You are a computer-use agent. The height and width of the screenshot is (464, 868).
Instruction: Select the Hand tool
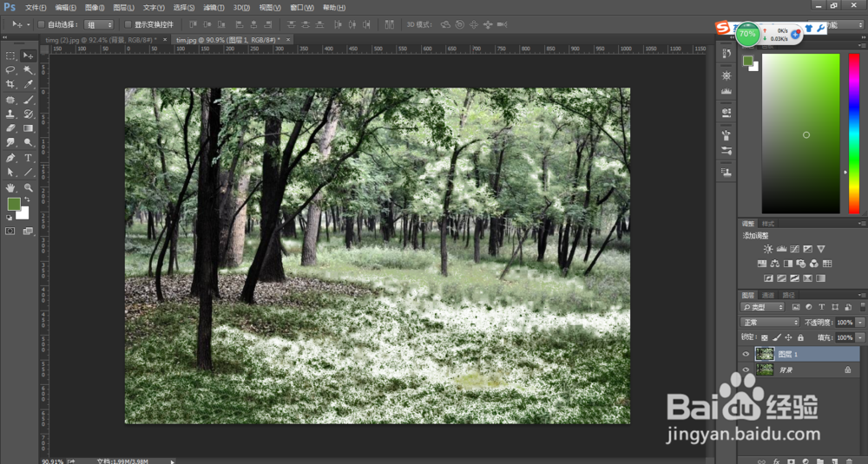pos(10,188)
